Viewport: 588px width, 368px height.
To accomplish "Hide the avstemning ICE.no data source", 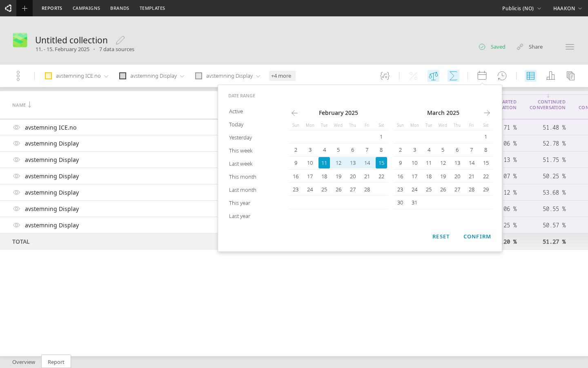I will [x=16, y=127].
